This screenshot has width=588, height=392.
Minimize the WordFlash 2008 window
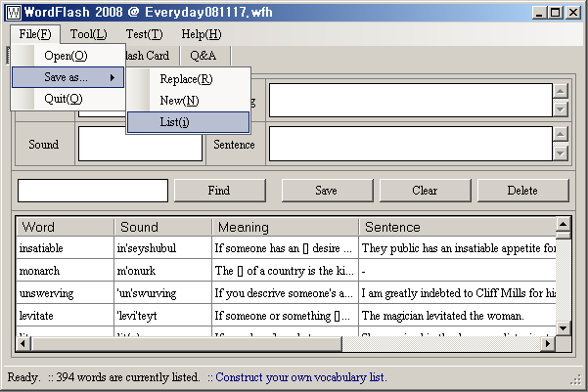tap(539, 13)
